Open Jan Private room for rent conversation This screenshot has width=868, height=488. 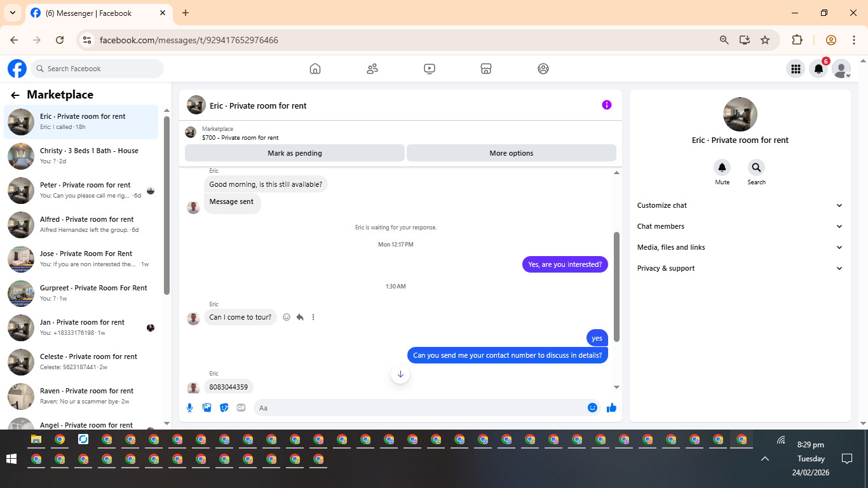[81, 327]
